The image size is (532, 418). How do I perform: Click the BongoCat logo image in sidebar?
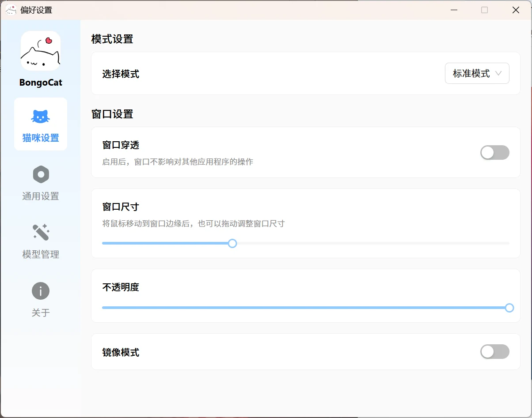pos(41,51)
